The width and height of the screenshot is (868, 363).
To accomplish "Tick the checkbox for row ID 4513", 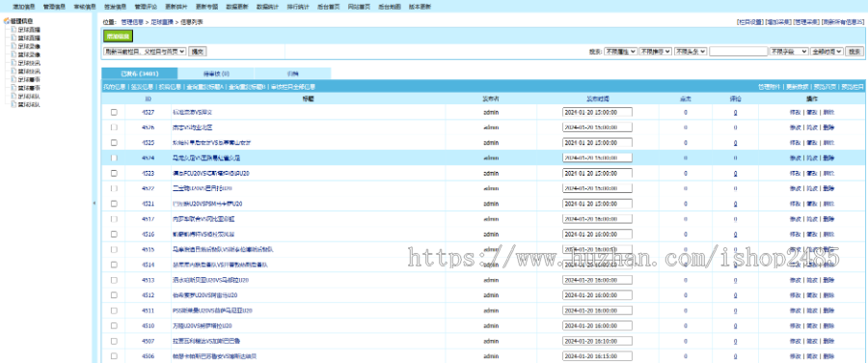I will coord(114,280).
